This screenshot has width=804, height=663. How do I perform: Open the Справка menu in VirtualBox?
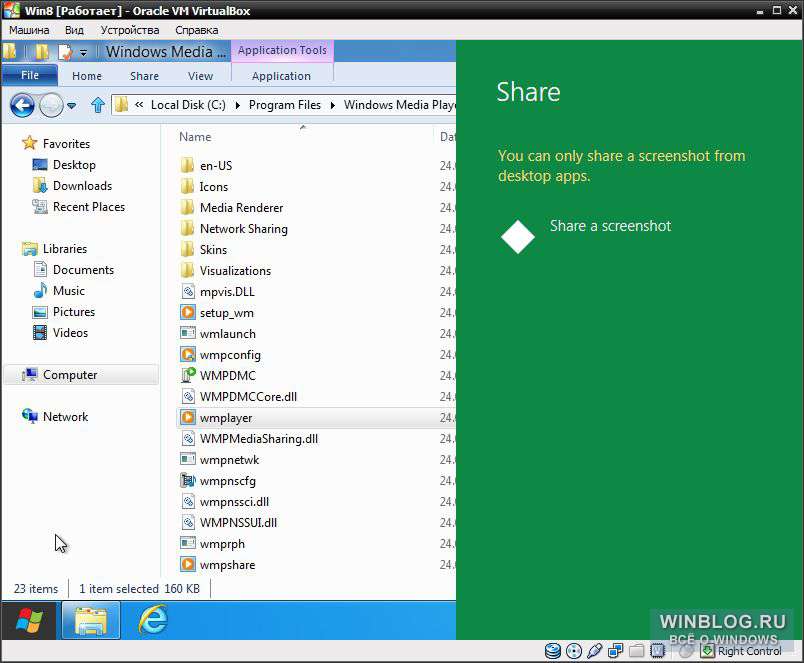[x=196, y=30]
